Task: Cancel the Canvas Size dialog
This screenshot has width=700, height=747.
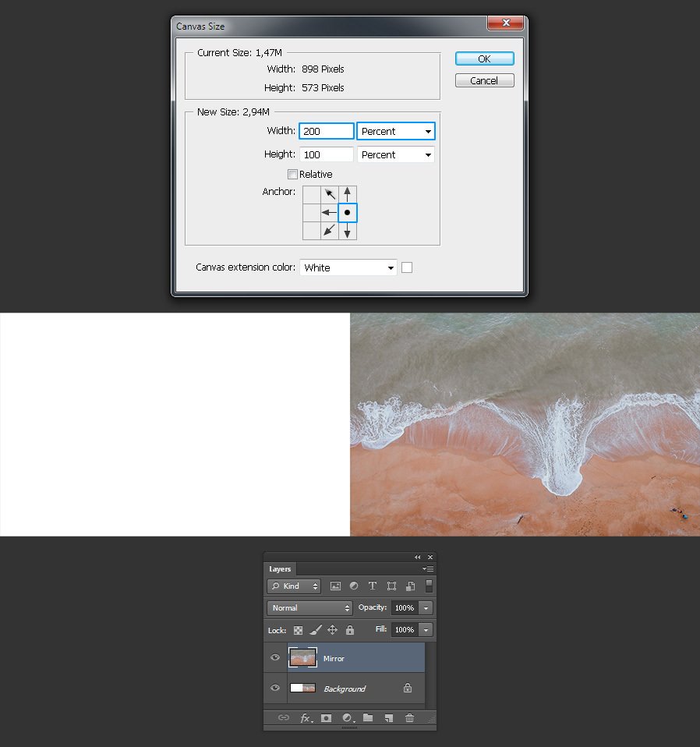Action: point(484,80)
